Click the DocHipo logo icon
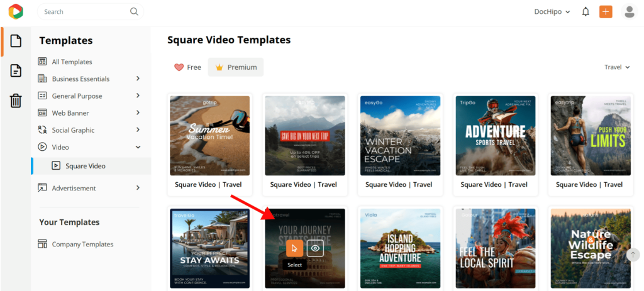This screenshot has height=291, width=644. pos(16,11)
